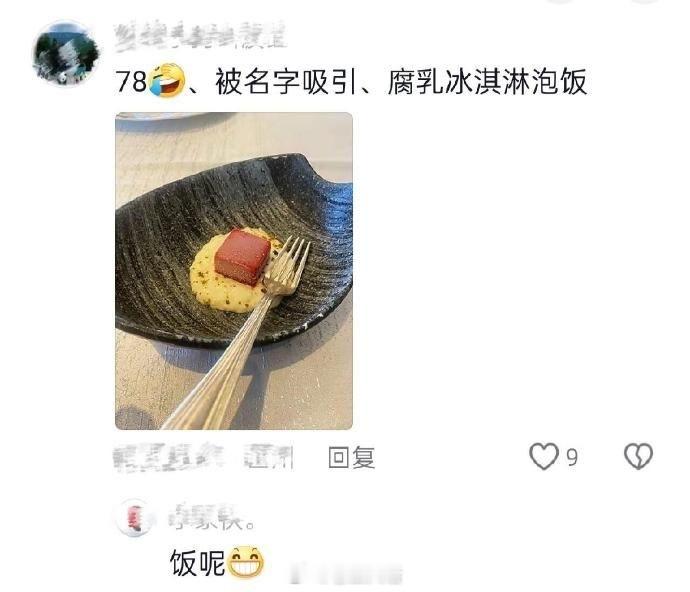Like the comment with the heart icon
The height and width of the screenshot is (592, 690).
tap(544, 456)
